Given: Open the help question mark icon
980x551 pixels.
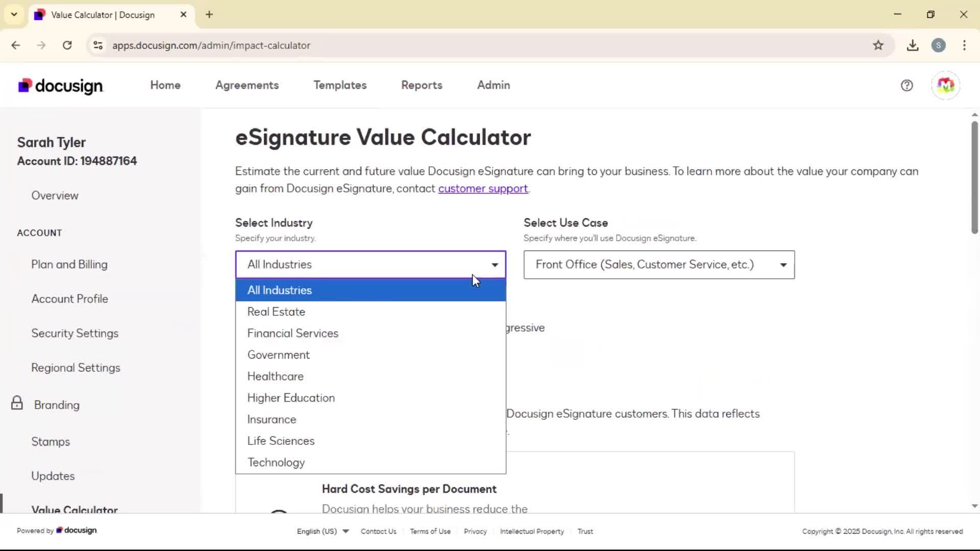Looking at the screenshot, I should (x=906, y=85).
